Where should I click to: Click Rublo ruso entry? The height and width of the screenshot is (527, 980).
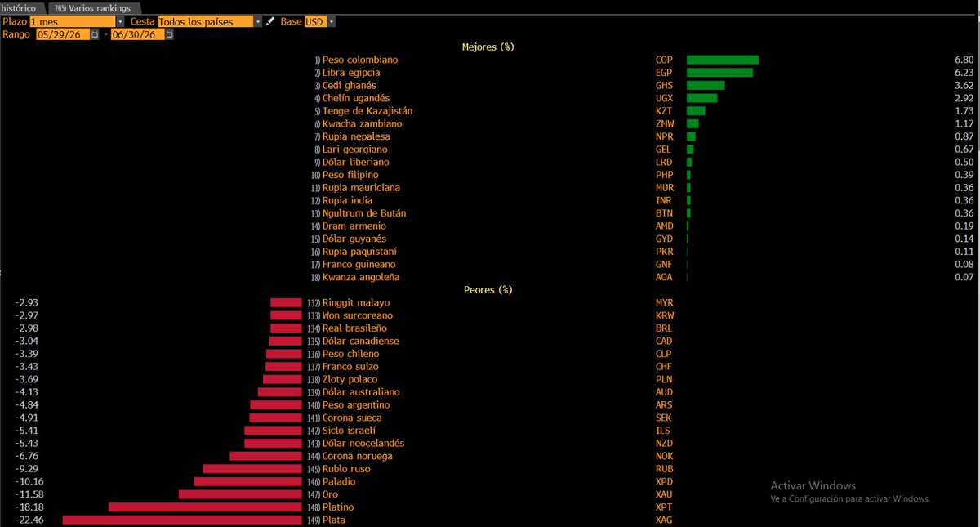click(x=346, y=469)
